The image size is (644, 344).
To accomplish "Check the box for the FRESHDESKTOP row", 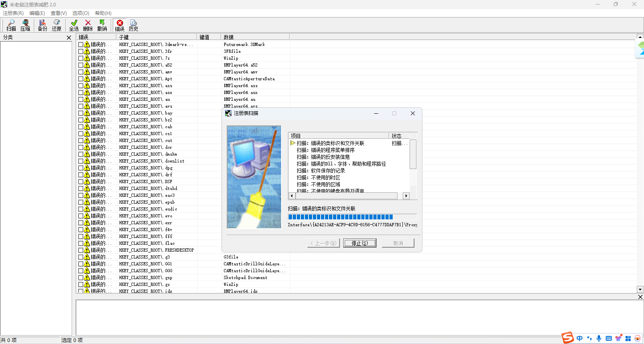I will coord(81,250).
